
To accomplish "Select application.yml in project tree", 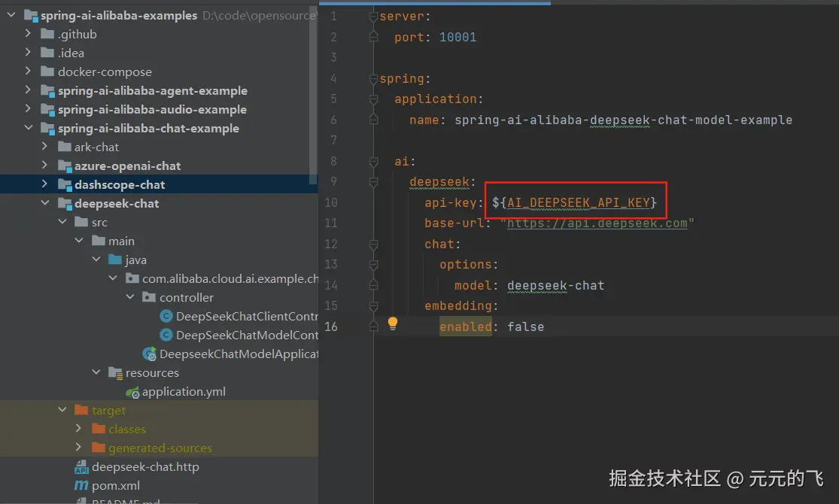I will 184,392.
